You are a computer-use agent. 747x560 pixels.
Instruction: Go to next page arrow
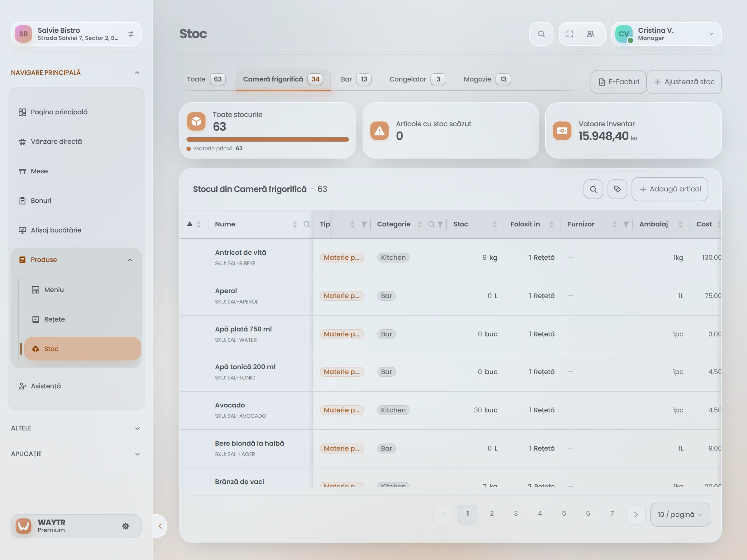636,515
